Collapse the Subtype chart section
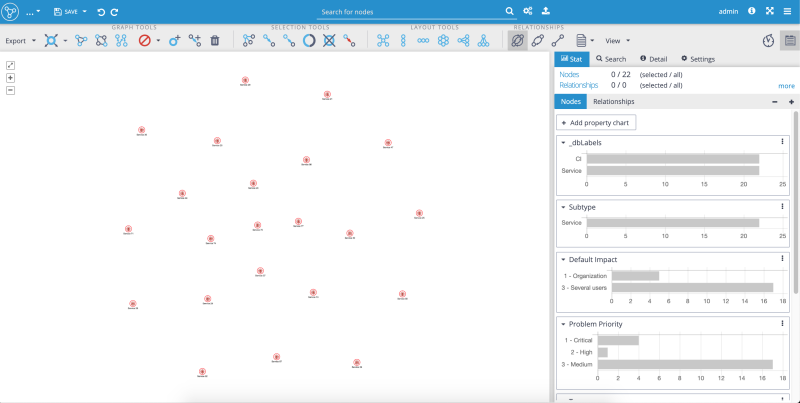The width and height of the screenshot is (800, 403). pyautogui.click(x=563, y=208)
